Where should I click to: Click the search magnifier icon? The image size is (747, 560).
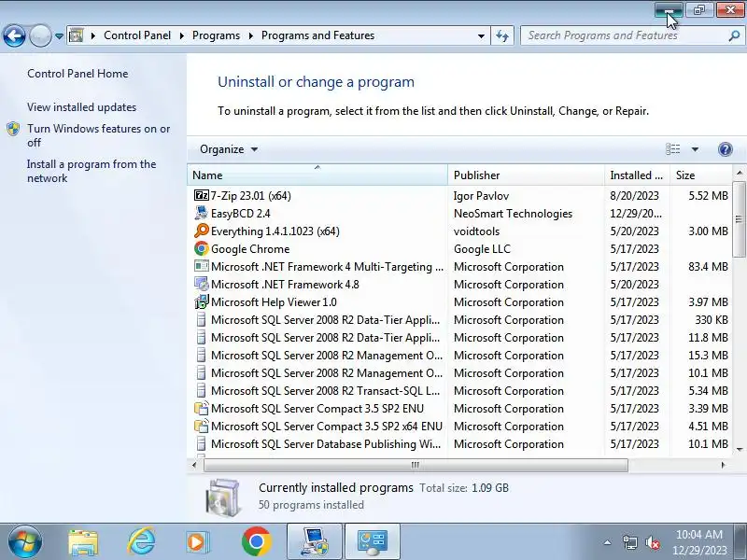(x=734, y=35)
